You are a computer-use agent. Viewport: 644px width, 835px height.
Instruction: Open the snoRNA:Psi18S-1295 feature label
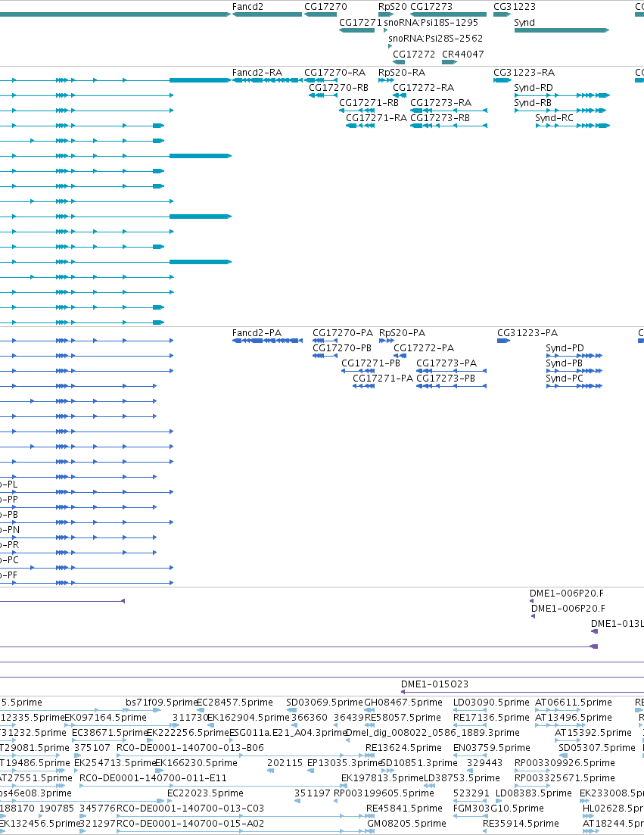coord(431,23)
